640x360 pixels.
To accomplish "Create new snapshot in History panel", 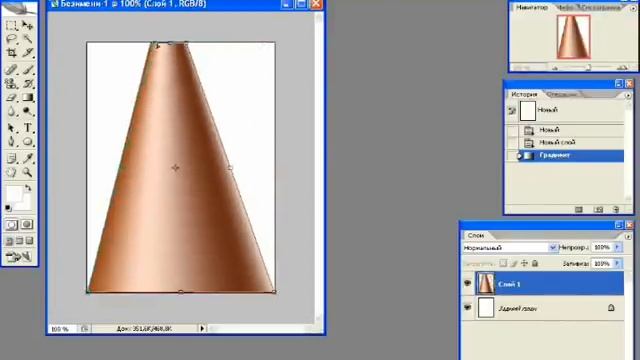I will pyautogui.click(x=598, y=209).
